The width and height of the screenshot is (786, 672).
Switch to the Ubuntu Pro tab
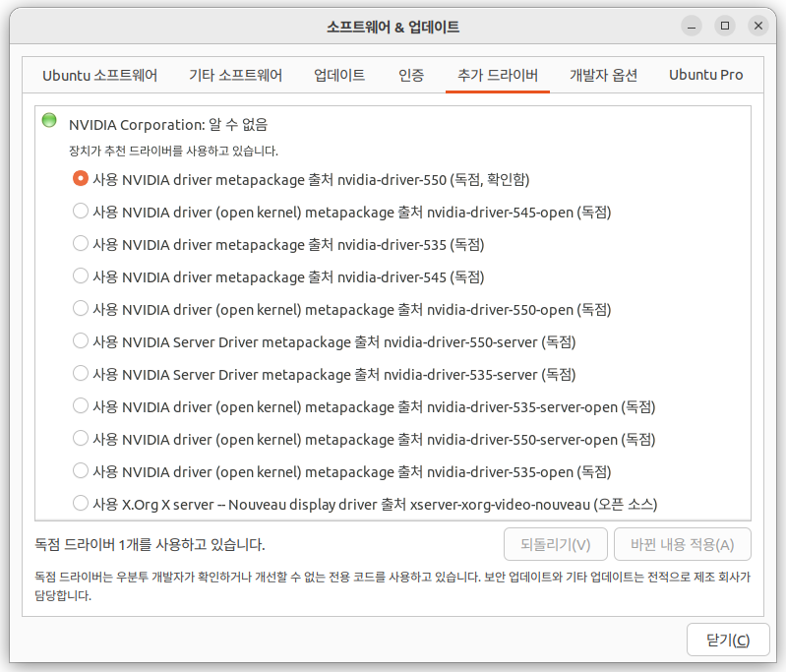pos(705,75)
